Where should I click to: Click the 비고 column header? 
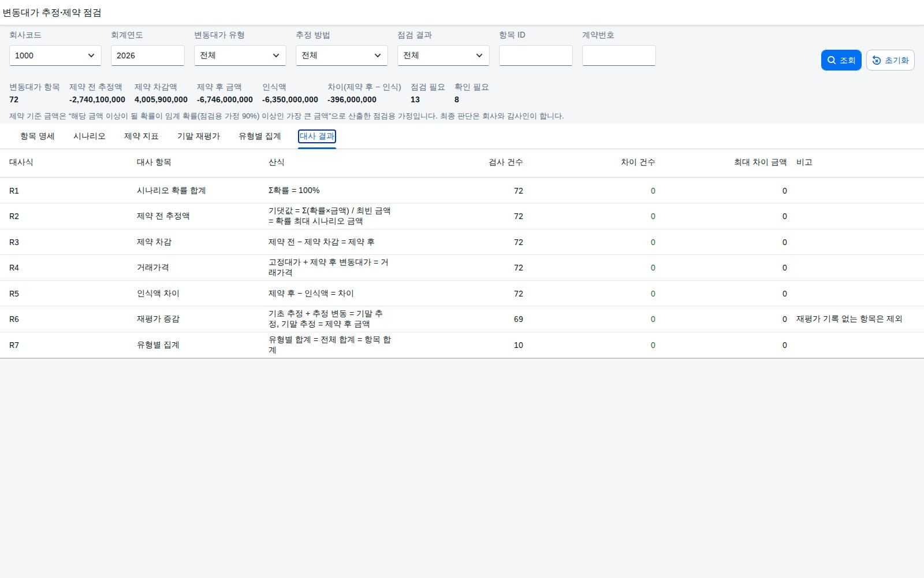coord(804,162)
